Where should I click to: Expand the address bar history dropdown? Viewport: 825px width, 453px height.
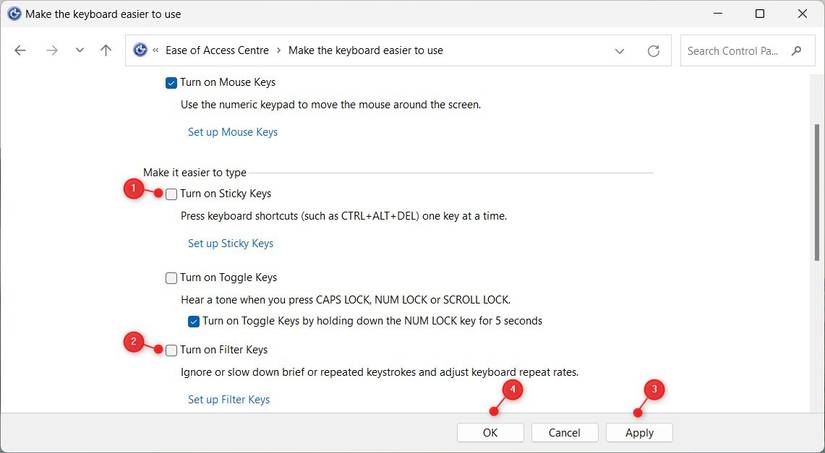[x=620, y=50]
